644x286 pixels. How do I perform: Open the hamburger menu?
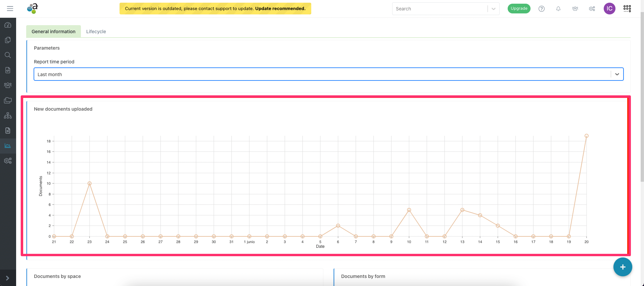coord(10,9)
